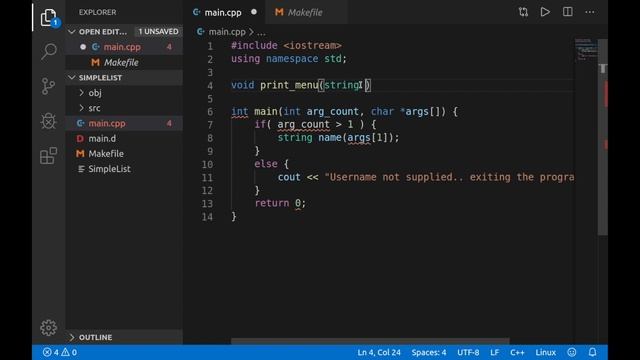This screenshot has width=640, height=360.
Task: Run code with the play icon
Action: pos(545,12)
